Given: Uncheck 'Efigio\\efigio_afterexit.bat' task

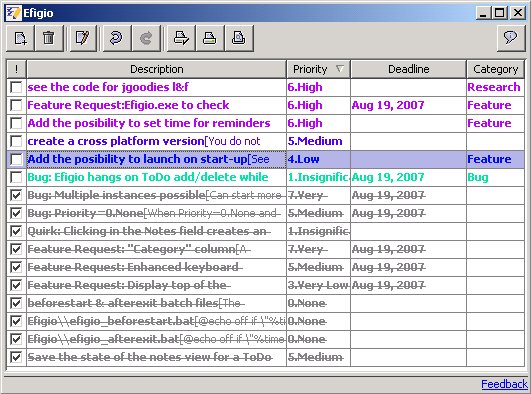Looking at the screenshot, I should tap(16, 339).
